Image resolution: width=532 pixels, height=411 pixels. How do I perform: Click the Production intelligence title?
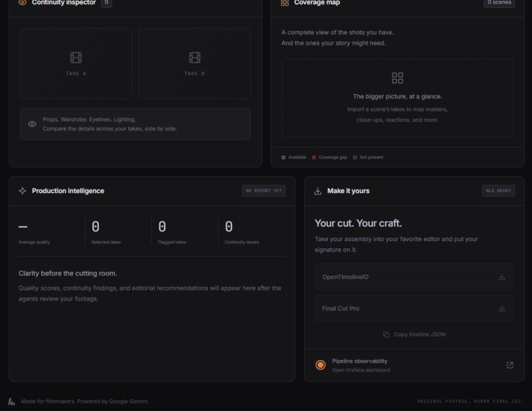click(68, 191)
